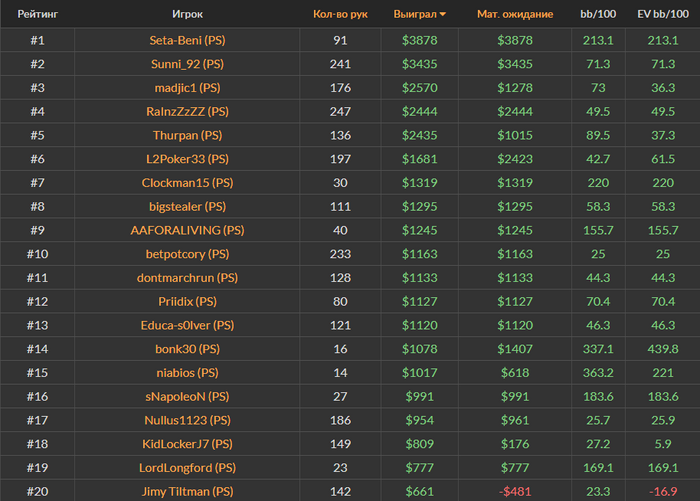Open RaInzZzZZ (PS) player page
This screenshot has height=501, width=700.
point(187,111)
